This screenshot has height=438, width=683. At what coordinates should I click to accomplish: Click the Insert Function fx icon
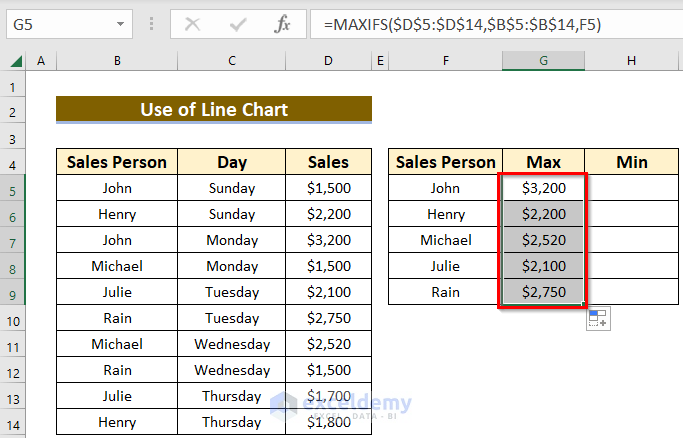pos(282,24)
